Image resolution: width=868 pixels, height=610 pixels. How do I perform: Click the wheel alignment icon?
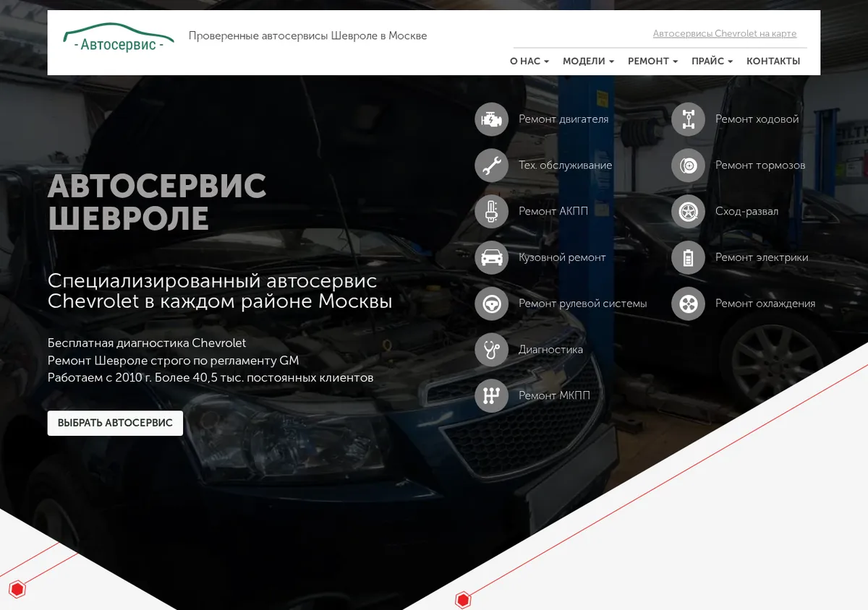click(x=689, y=212)
